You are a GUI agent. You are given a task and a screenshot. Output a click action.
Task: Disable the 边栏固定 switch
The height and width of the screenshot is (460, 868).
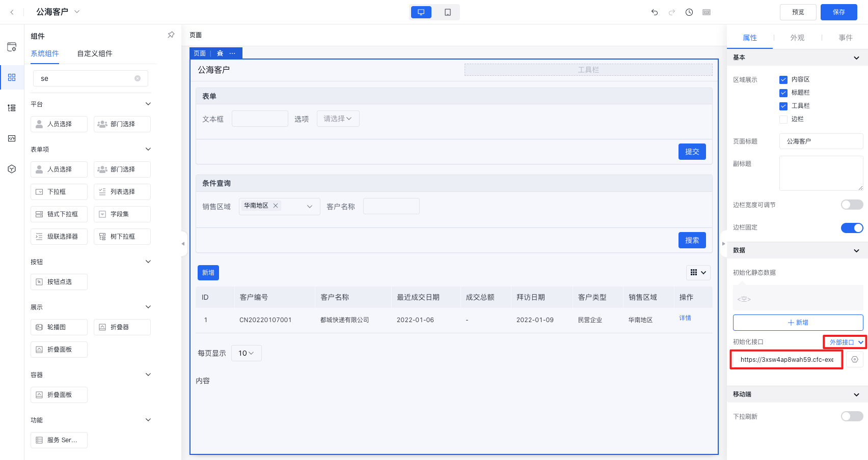coord(852,227)
